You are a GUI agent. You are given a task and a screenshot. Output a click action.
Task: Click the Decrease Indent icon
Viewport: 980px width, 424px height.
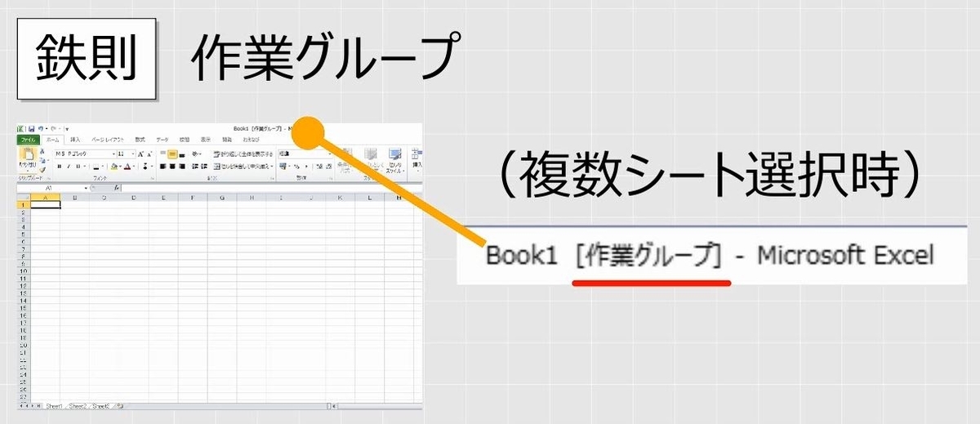pyautogui.click(x=194, y=167)
